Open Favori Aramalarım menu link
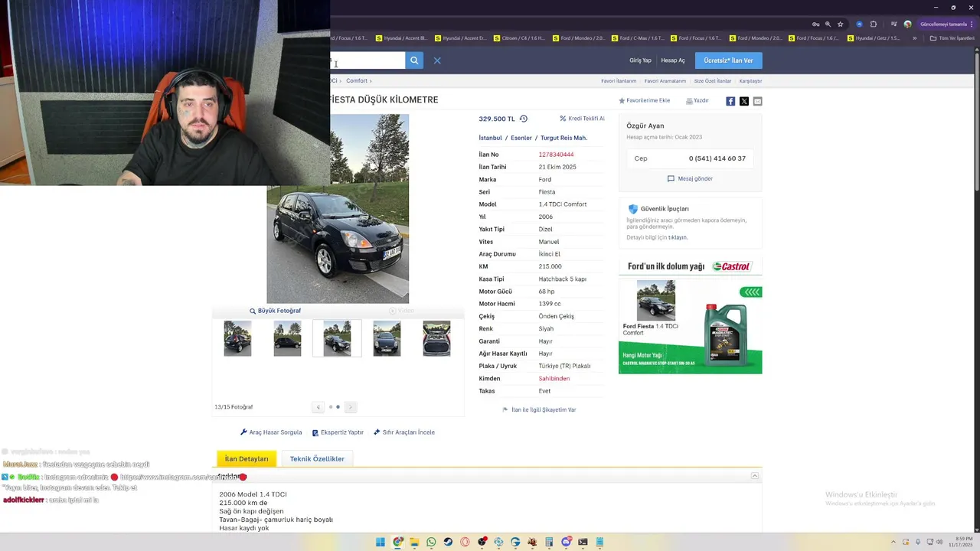This screenshot has width=980, height=551. point(665,80)
